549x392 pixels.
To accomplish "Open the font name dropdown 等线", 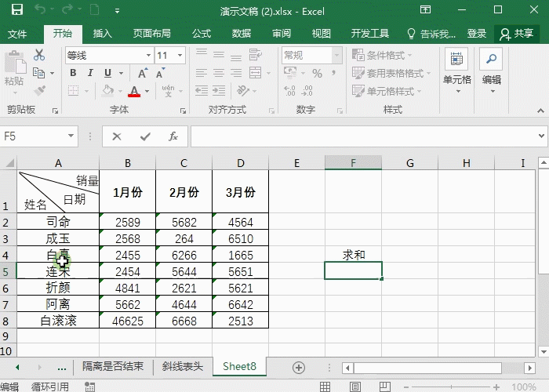I will click(148, 56).
